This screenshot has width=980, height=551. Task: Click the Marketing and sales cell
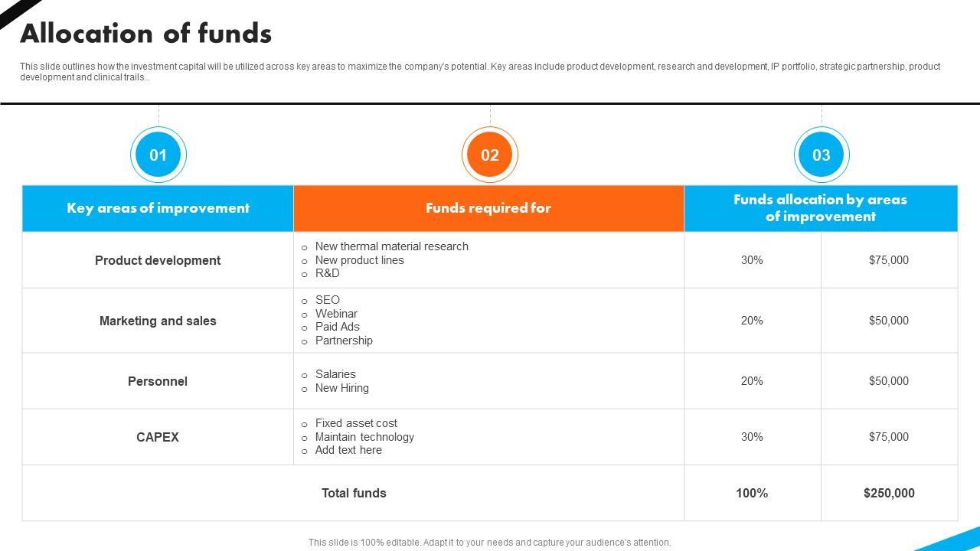pyautogui.click(x=158, y=321)
